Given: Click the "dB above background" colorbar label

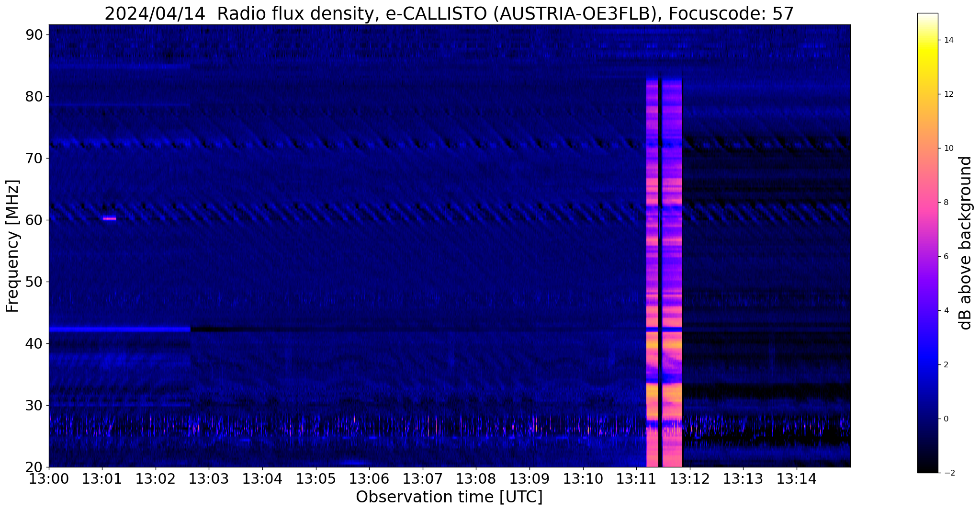Looking at the screenshot, I should coord(965,243).
